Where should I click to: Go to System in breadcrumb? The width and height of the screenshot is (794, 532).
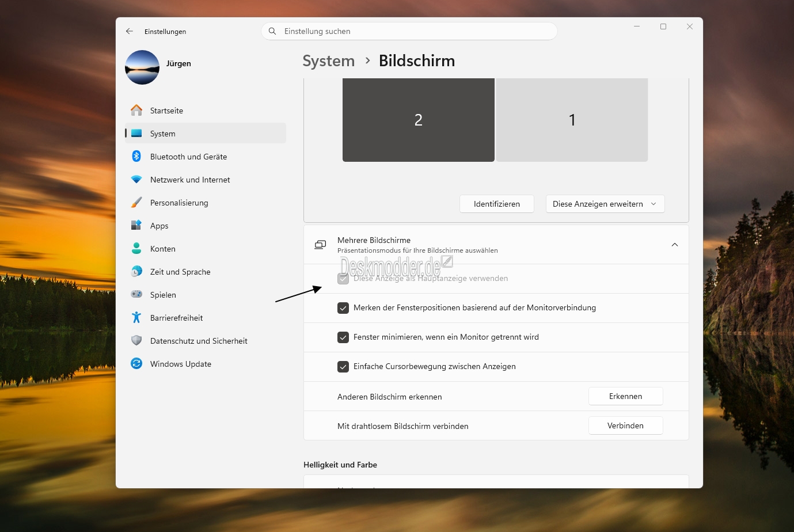(x=328, y=61)
